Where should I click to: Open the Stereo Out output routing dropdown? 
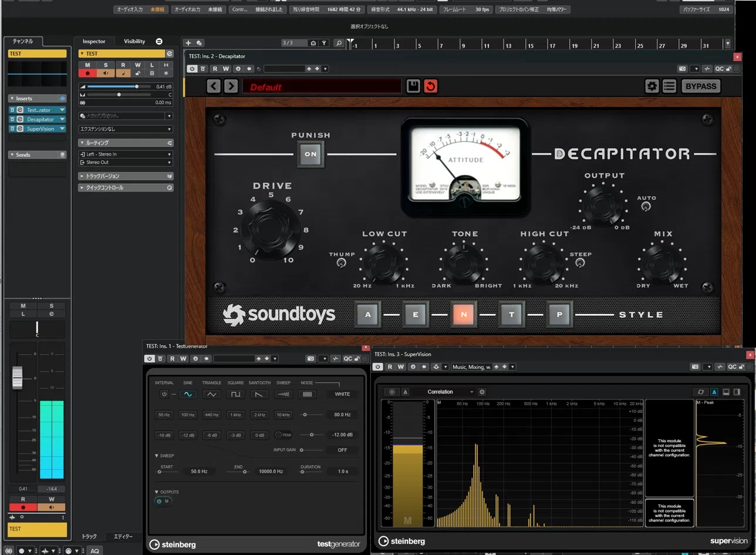pyautogui.click(x=126, y=162)
